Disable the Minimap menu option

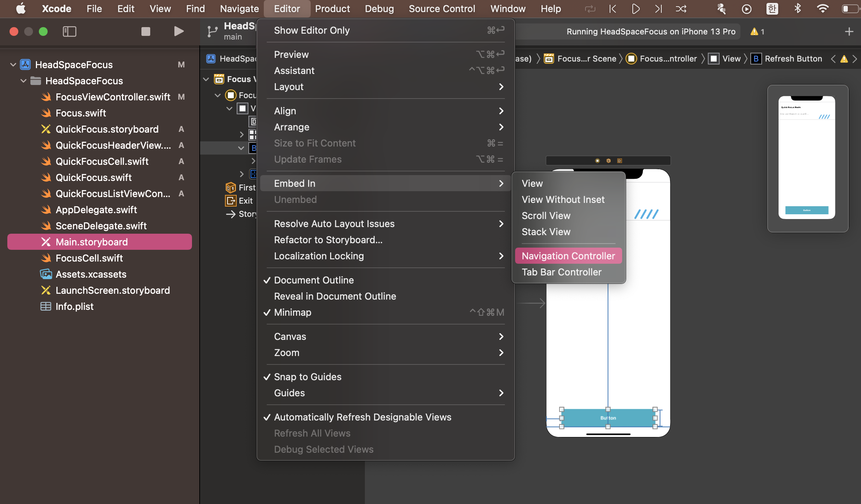tap(292, 312)
